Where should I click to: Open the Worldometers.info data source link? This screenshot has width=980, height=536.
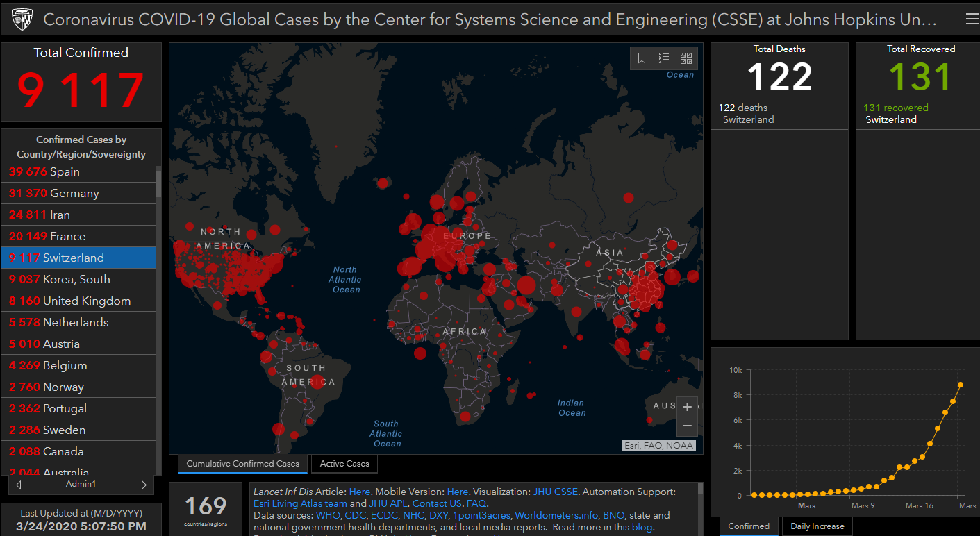coord(556,515)
